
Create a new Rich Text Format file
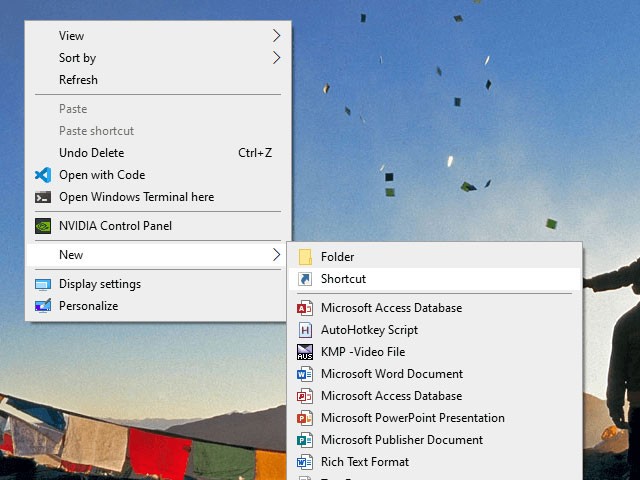pos(364,462)
